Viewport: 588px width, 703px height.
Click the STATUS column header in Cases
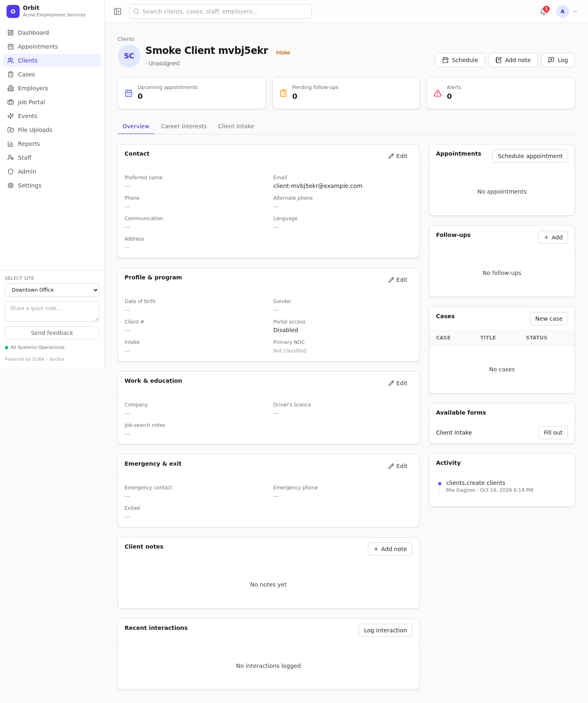(537, 338)
